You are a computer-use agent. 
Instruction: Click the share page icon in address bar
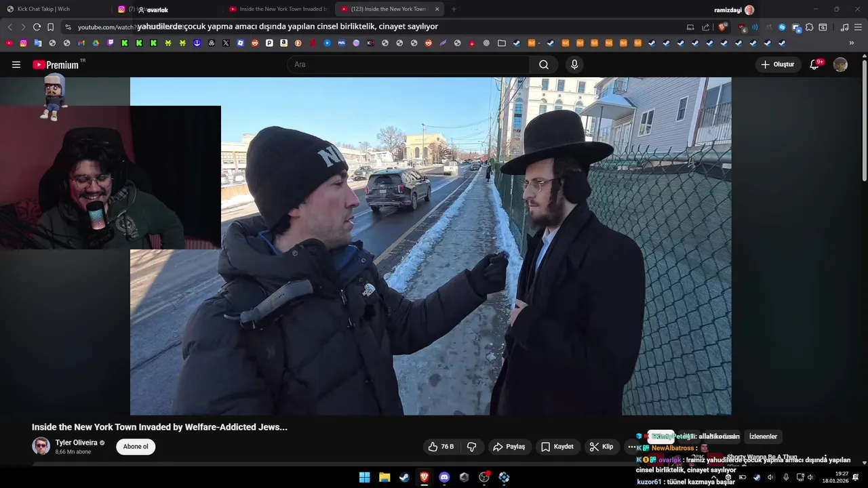tap(705, 27)
